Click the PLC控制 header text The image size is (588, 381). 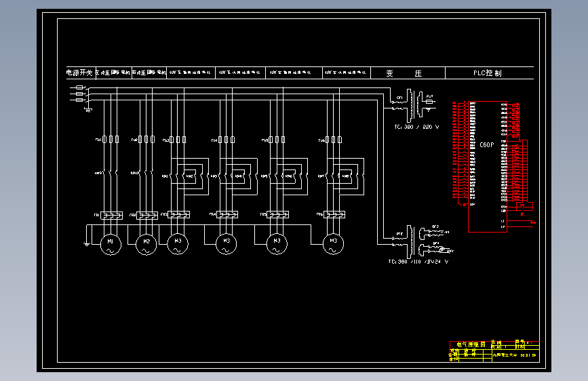[x=488, y=73]
